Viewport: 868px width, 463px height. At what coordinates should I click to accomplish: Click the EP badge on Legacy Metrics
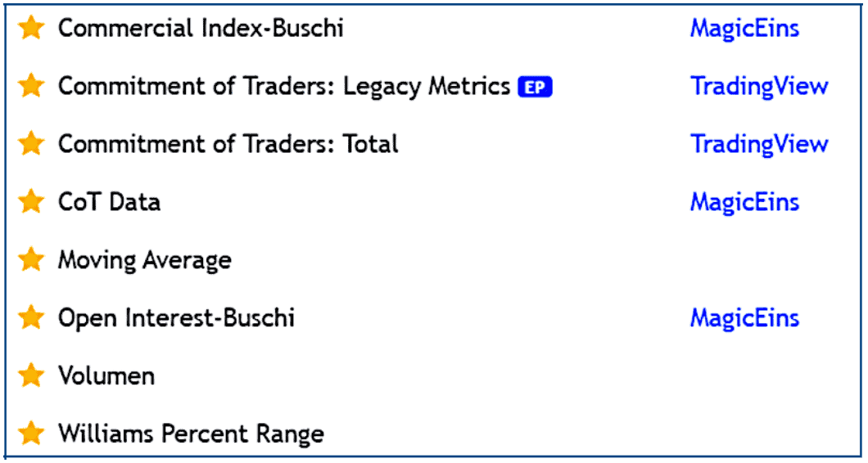(535, 87)
